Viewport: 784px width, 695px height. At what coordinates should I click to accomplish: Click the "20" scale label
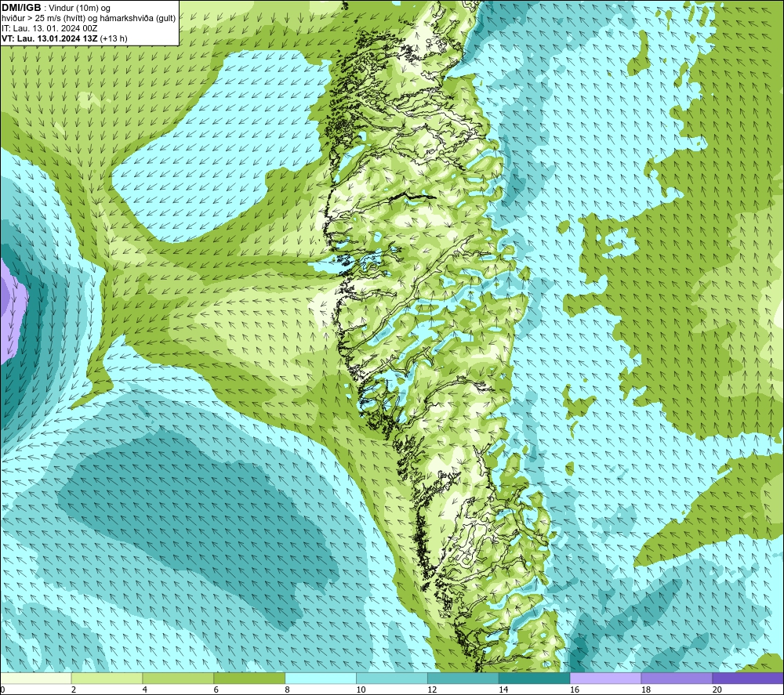[x=717, y=690]
